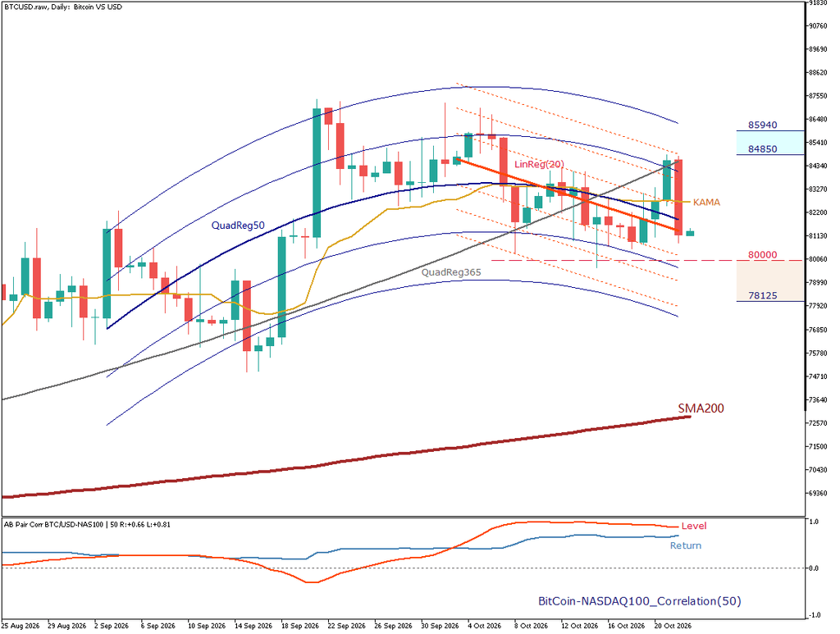Viewport: 840px width, 634px height.
Task: Click the 78125 price level label
Action: click(x=762, y=295)
